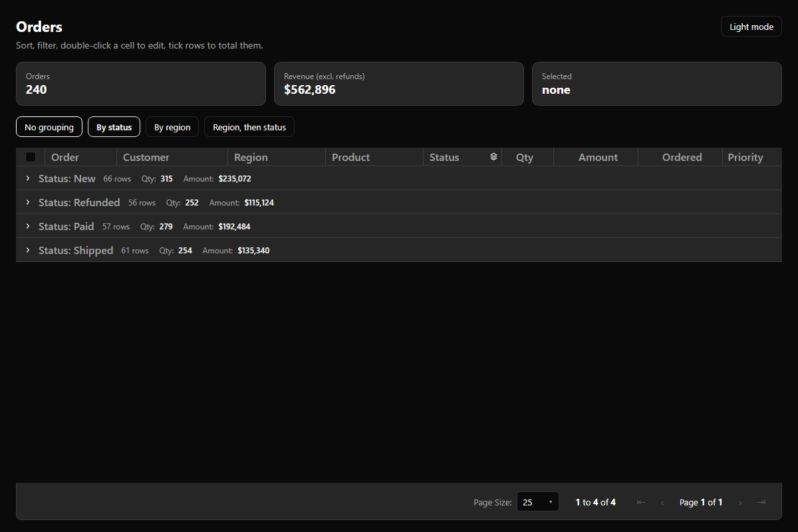
Task: Go to first page icon
Action: (x=641, y=502)
